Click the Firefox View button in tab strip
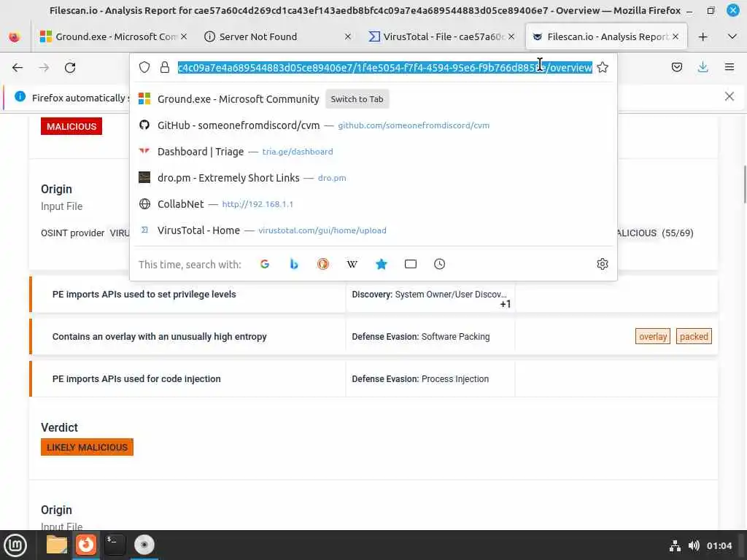 (x=15, y=36)
